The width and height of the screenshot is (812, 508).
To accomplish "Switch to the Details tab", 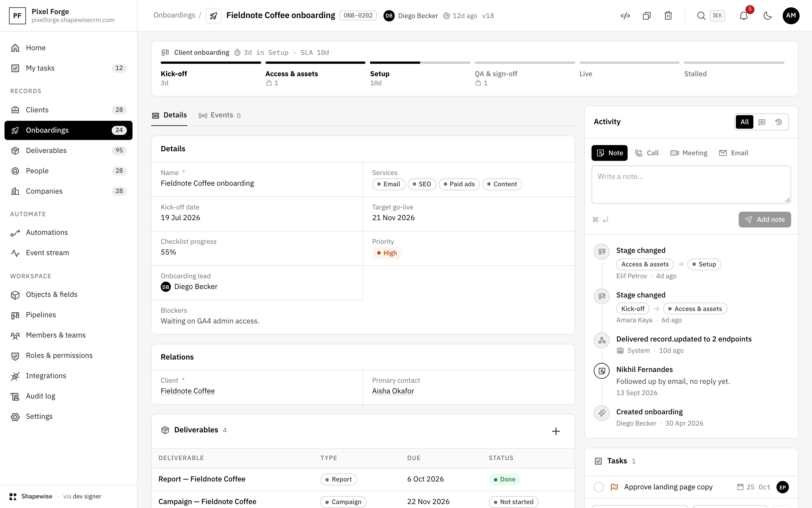I will click(169, 115).
